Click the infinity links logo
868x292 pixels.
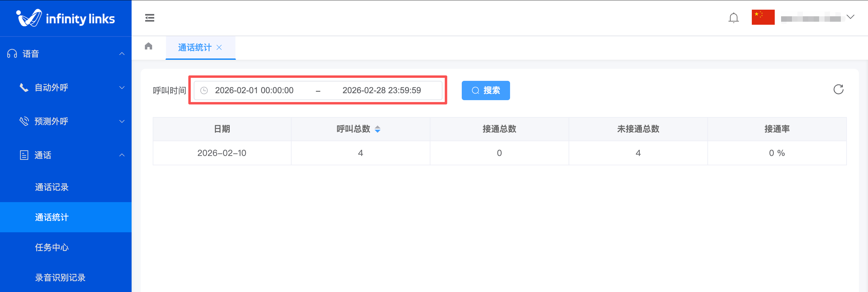point(66,18)
